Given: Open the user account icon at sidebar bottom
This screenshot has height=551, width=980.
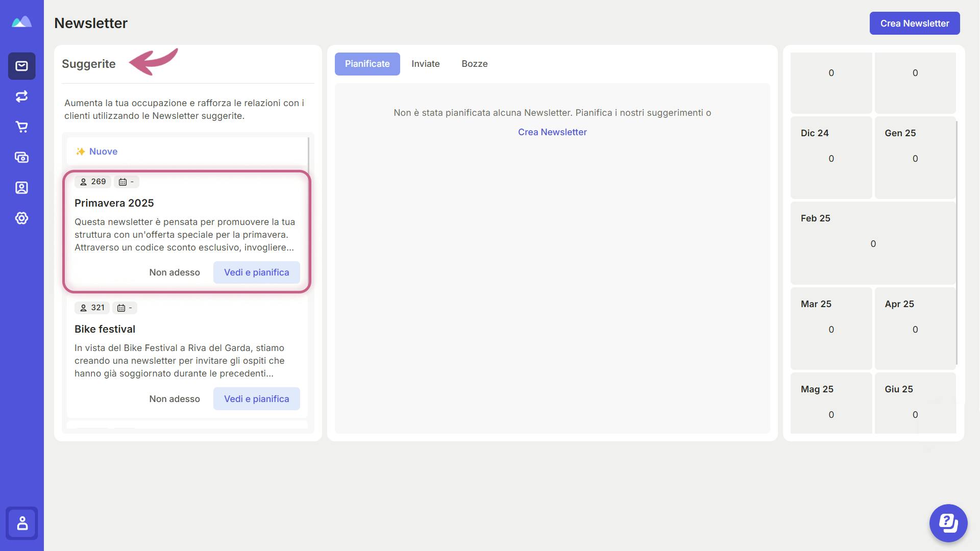Looking at the screenshot, I should (x=22, y=523).
